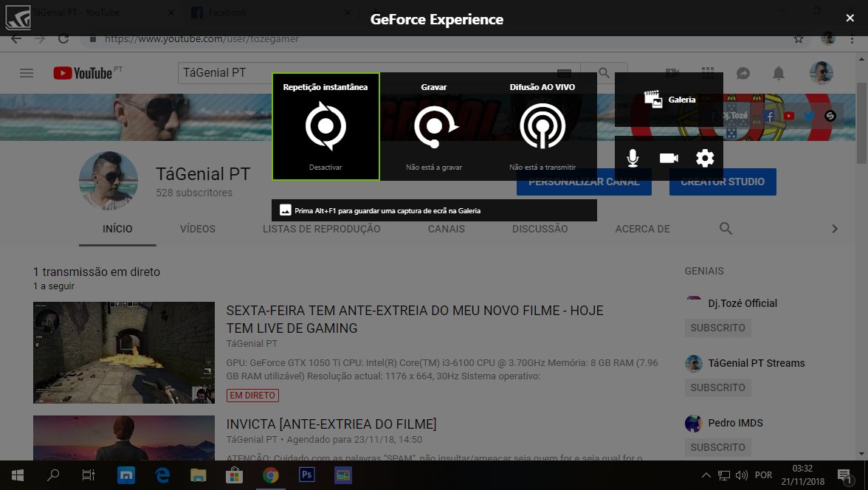This screenshot has height=490, width=868.
Task: Open Pedro IMDS channel link
Action: [x=735, y=423]
